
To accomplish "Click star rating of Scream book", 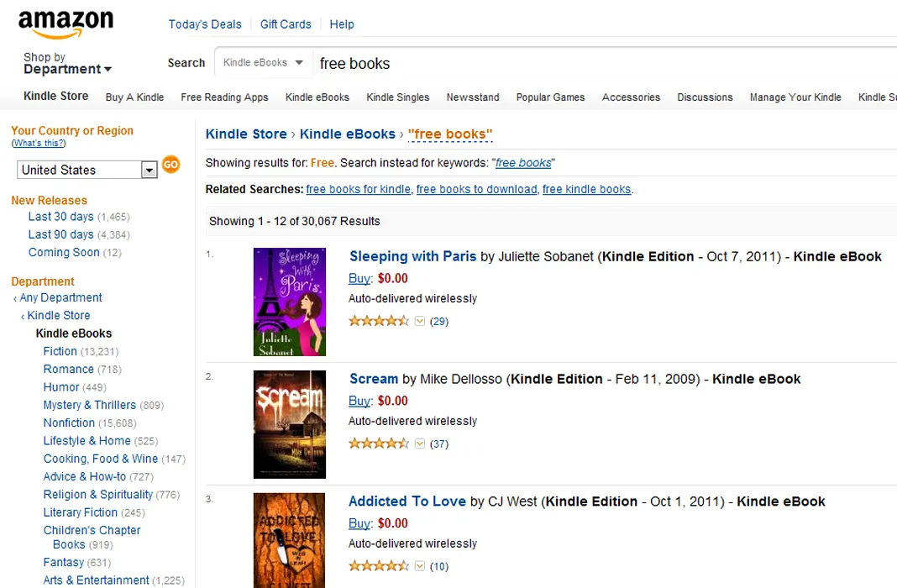I will coord(378,444).
